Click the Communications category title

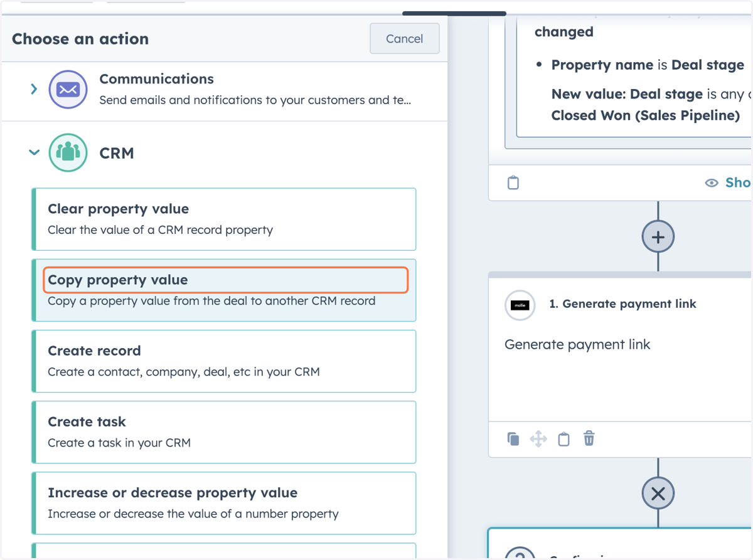[156, 79]
